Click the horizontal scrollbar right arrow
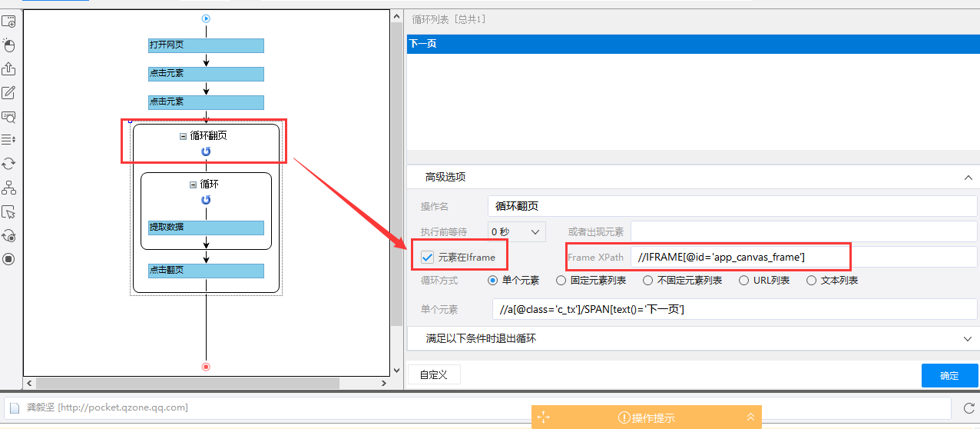980x429 pixels. pyautogui.click(x=384, y=383)
